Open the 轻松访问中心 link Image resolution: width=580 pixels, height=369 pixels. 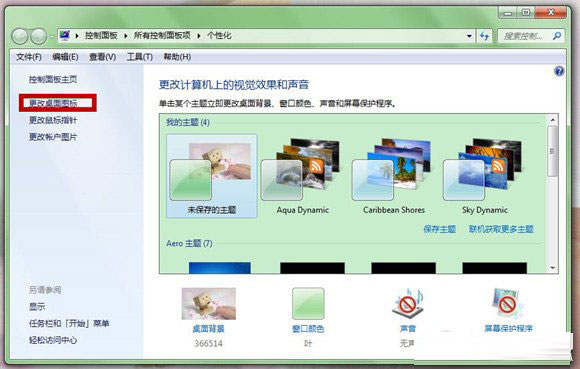53,340
